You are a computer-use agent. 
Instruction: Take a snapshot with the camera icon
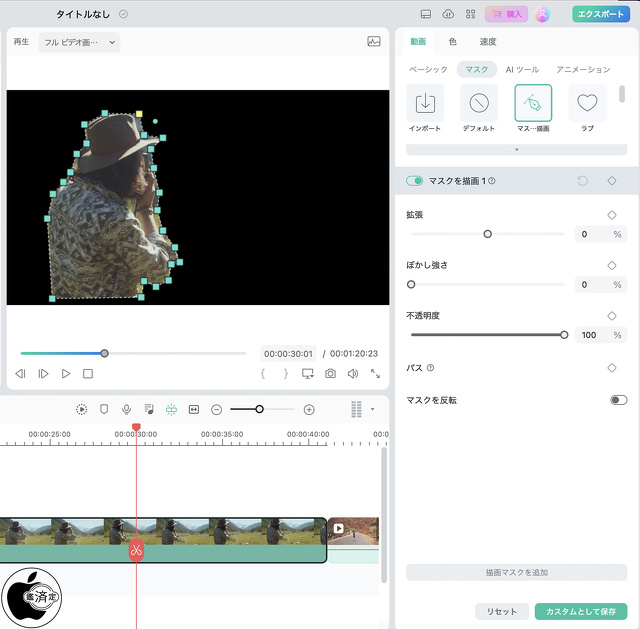(x=330, y=374)
